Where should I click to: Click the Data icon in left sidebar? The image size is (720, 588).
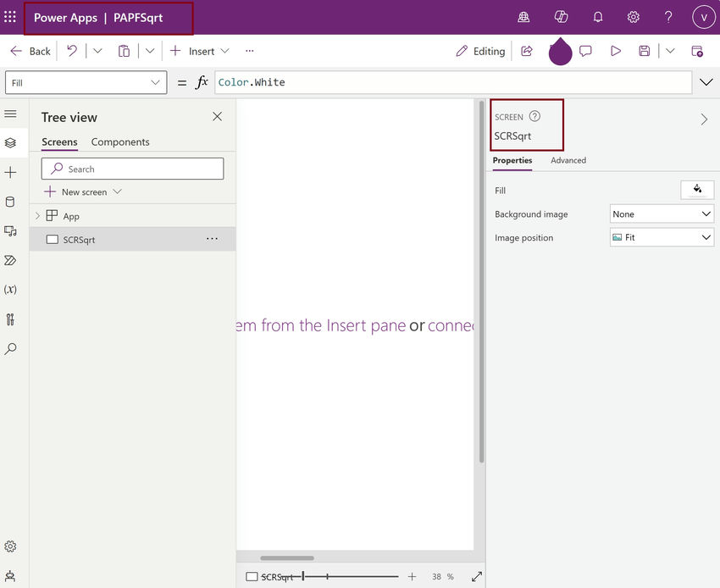point(10,202)
